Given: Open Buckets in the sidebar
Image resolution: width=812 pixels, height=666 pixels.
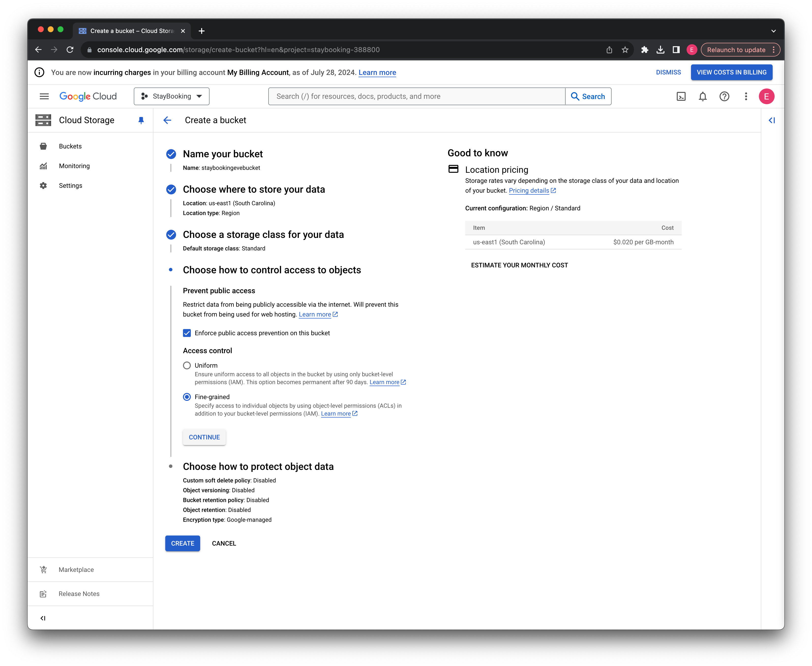Looking at the screenshot, I should (70, 146).
